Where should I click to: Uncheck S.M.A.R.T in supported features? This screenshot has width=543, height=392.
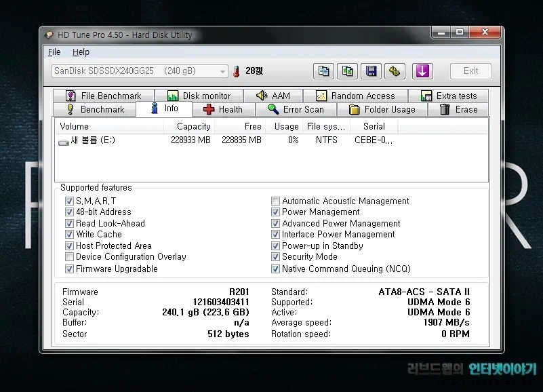pyautogui.click(x=69, y=201)
